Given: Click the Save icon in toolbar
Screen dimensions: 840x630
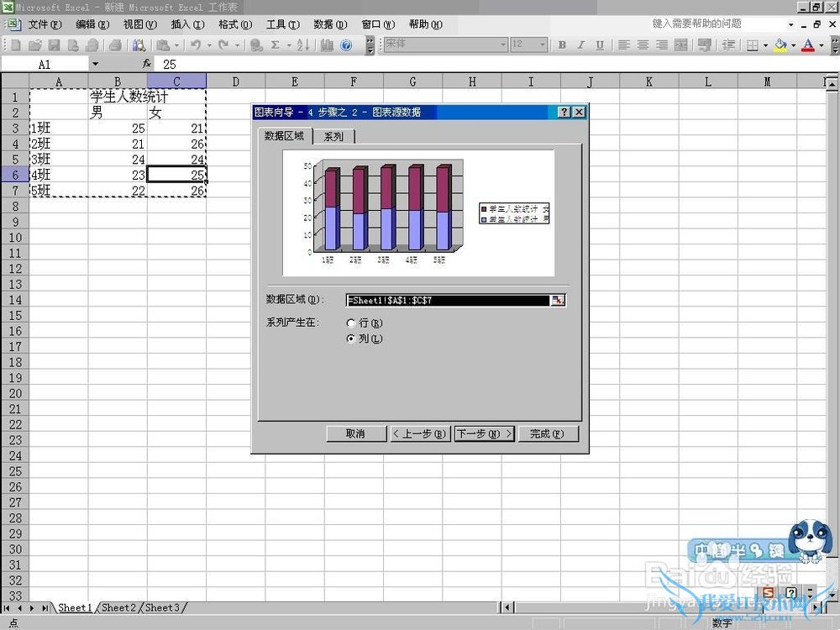Looking at the screenshot, I should coord(54,45).
